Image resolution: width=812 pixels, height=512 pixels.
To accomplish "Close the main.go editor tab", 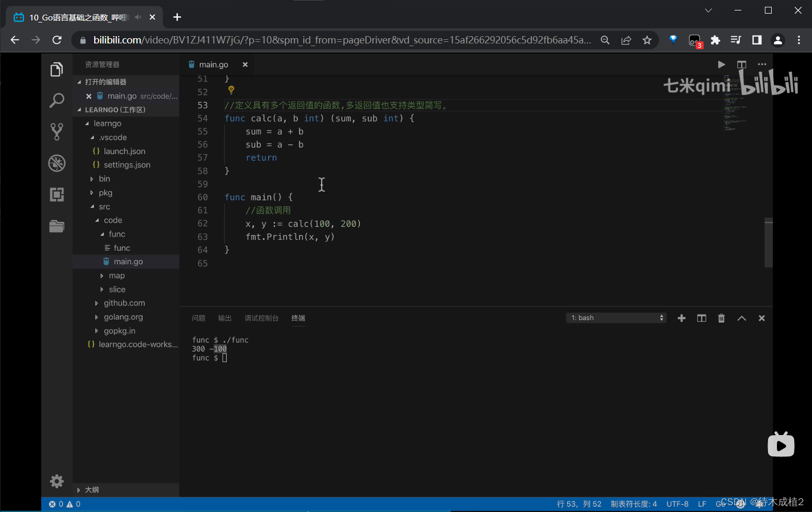I will (x=245, y=64).
